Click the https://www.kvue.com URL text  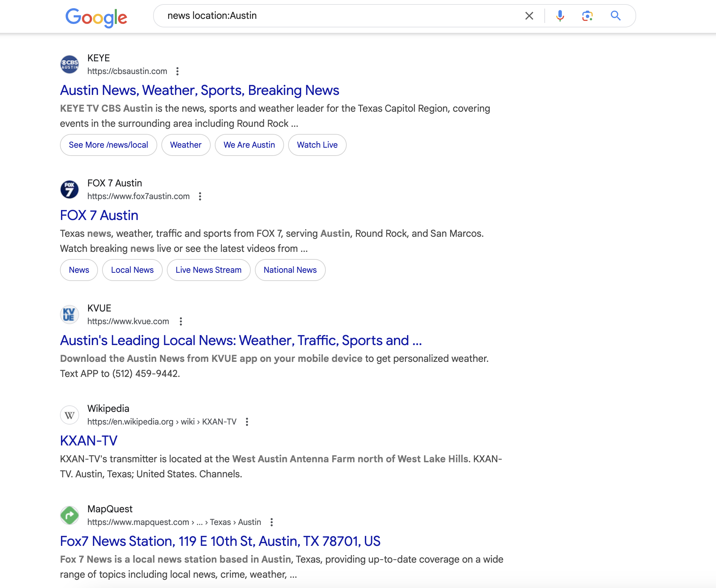(x=128, y=321)
